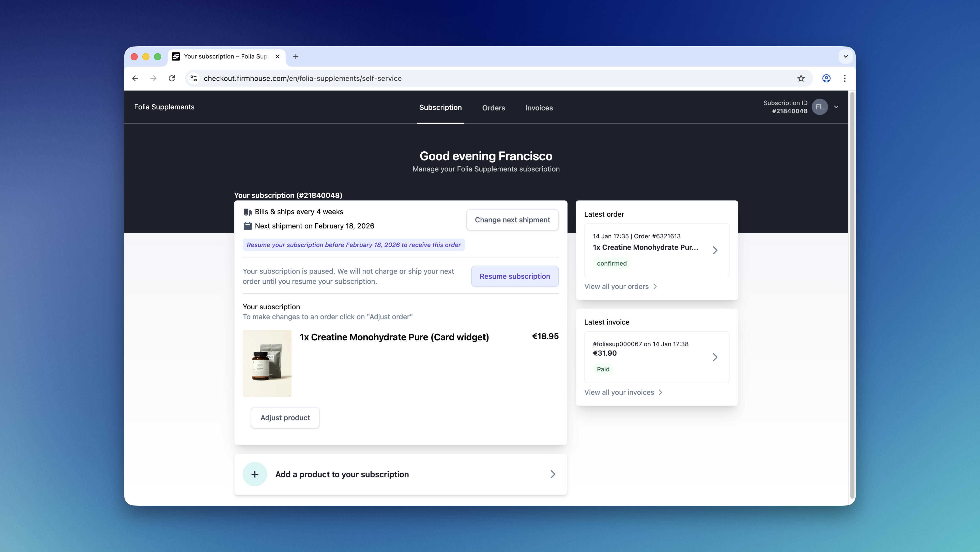The height and width of the screenshot is (552, 980).
Task: Open the browser profile icon
Action: point(826,78)
